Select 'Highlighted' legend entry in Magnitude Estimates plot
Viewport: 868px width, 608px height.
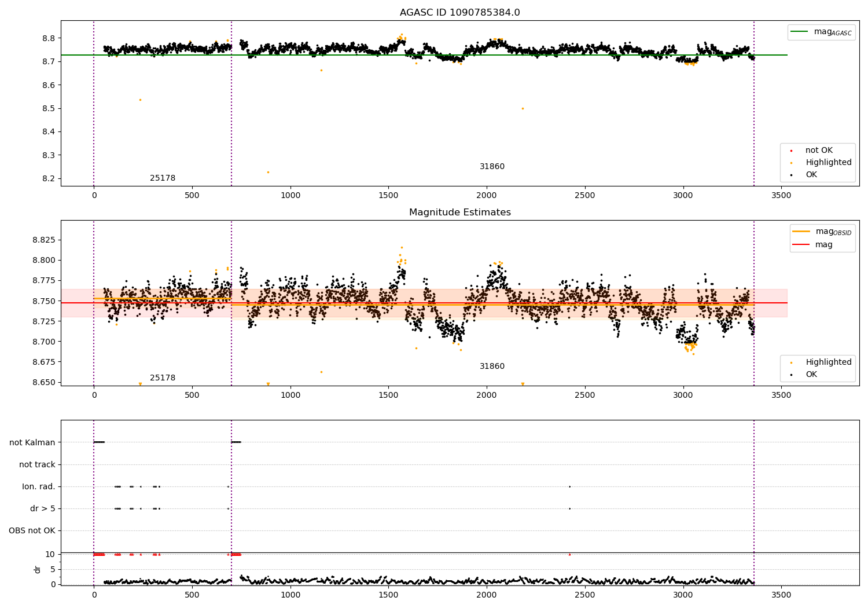[828, 362]
